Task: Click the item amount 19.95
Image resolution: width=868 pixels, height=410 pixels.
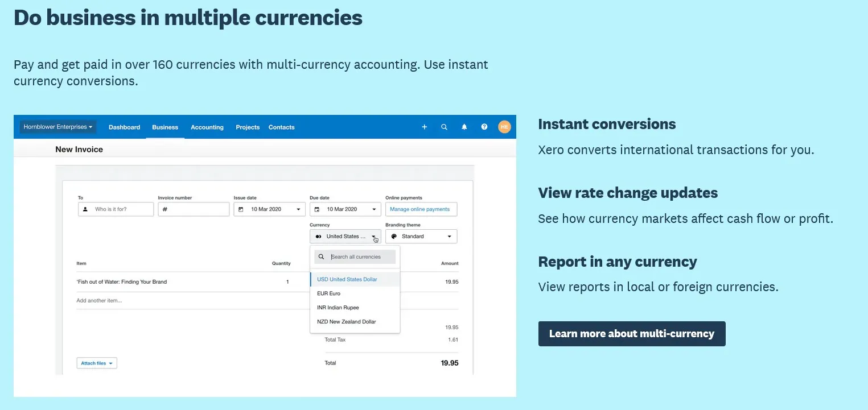Action: pyautogui.click(x=451, y=281)
